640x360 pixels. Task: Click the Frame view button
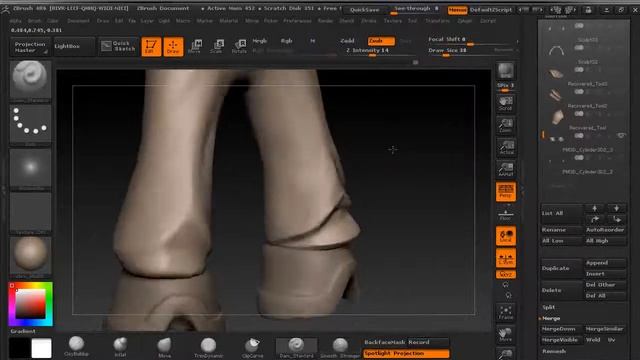coord(506,313)
